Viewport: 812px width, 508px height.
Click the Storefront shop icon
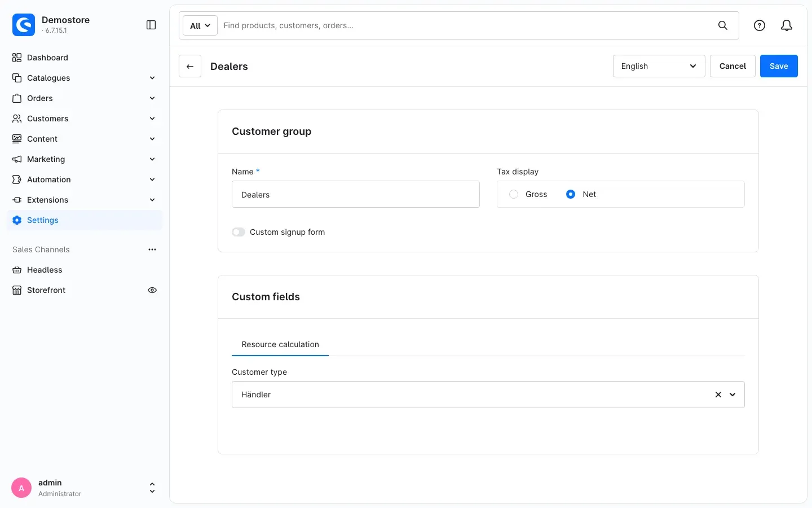click(x=17, y=290)
